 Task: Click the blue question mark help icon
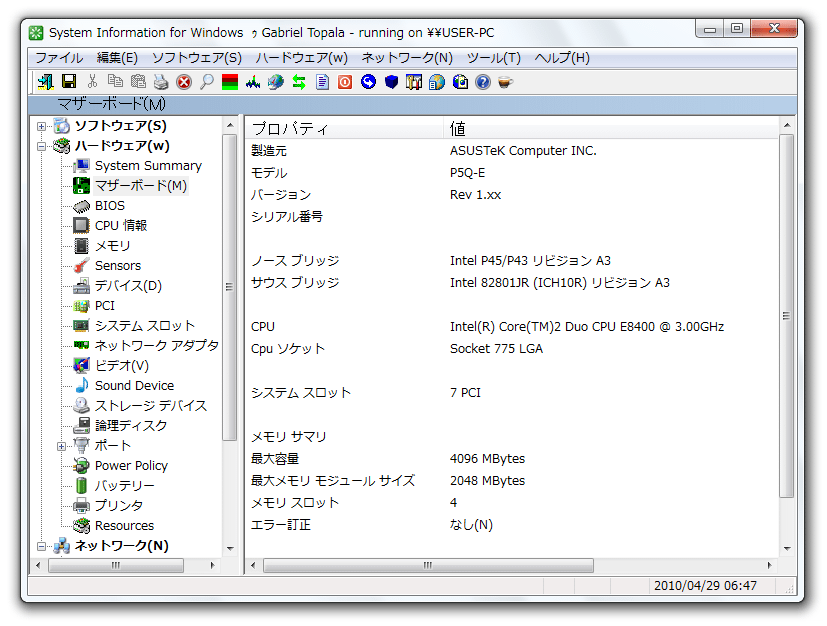point(483,82)
